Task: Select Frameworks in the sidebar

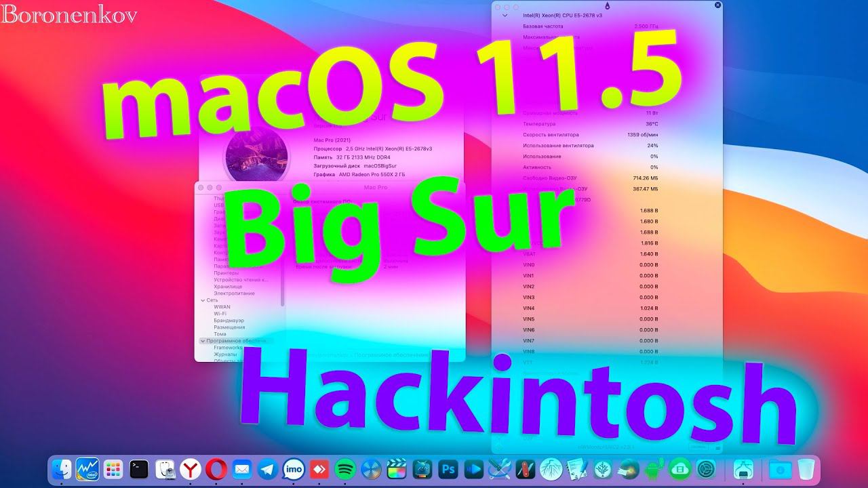Action: 228,348
